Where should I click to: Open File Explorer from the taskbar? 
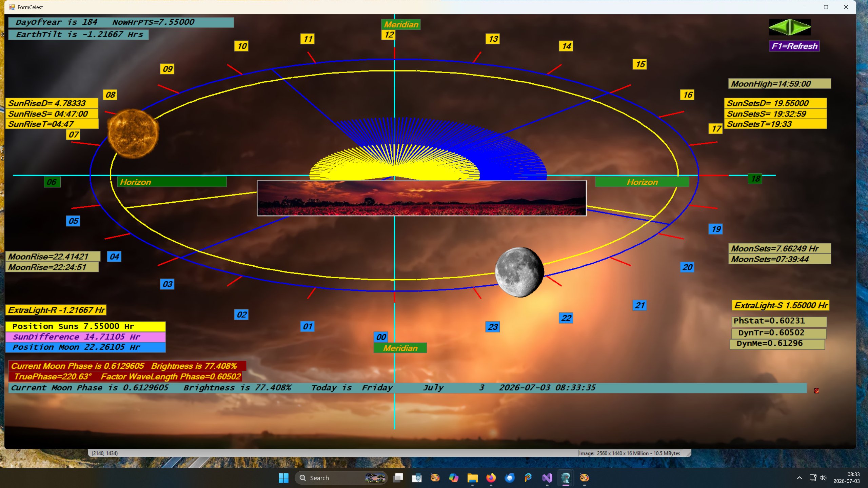click(472, 478)
